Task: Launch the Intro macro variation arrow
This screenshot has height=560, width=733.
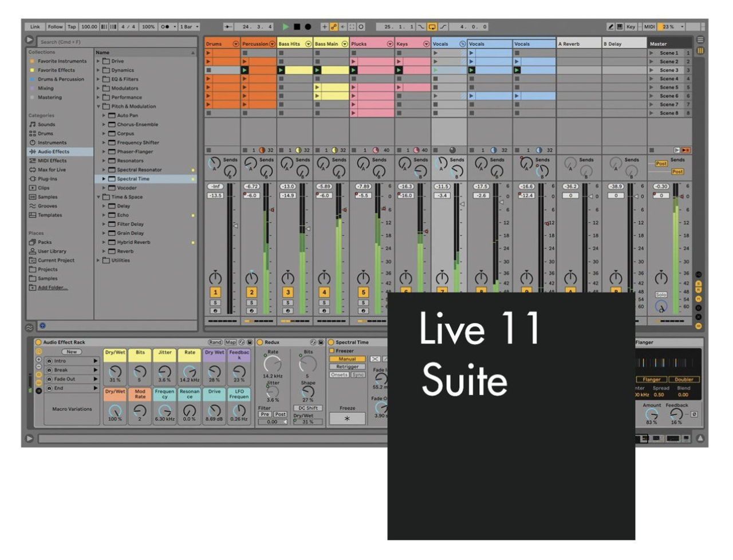Action: 95,361
